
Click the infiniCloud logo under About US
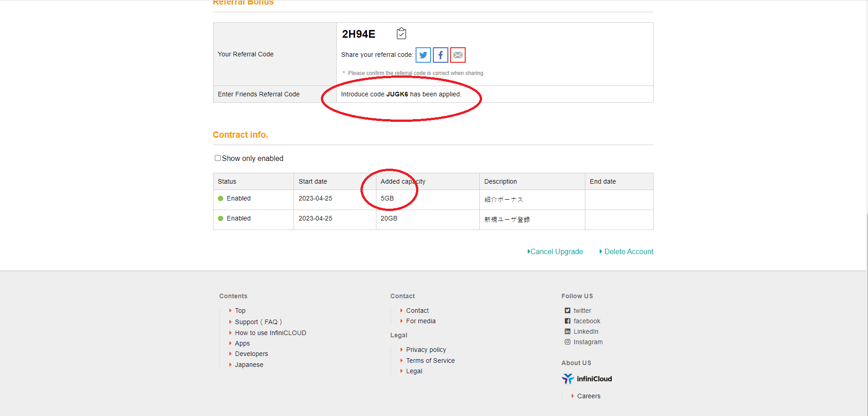click(587, 379)
